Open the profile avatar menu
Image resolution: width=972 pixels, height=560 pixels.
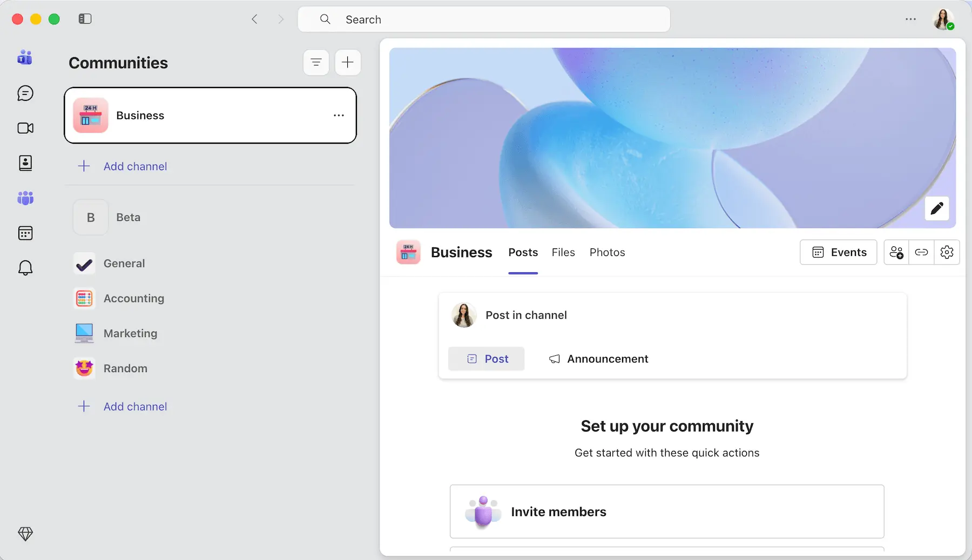click(943, 19)
